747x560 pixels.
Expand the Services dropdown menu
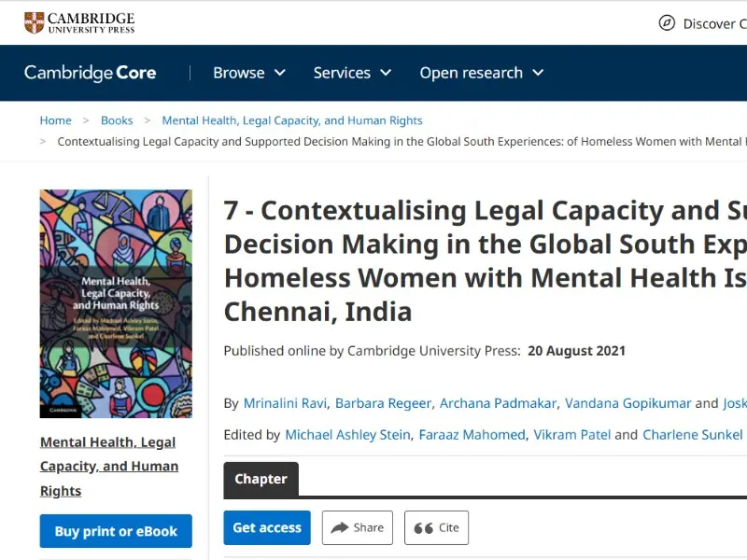pyautogui.click(x=352, y=73)
